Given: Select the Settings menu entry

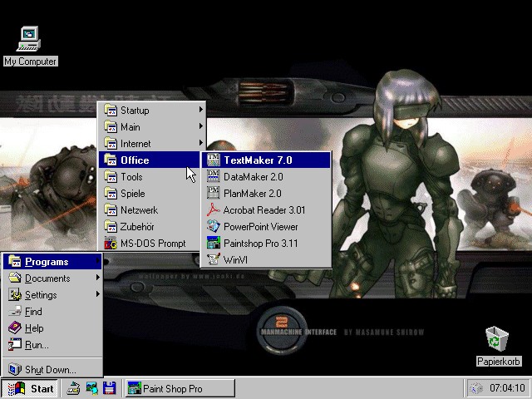Looking at the screenshot, I should click(52, 295).
